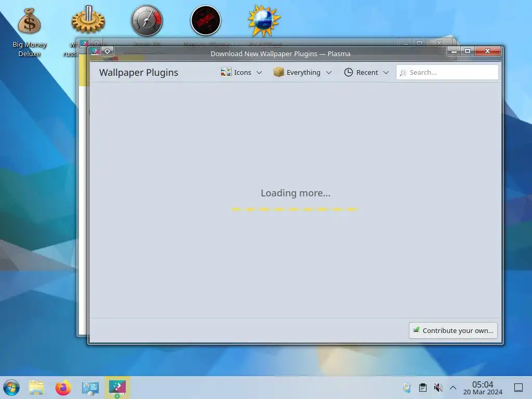Click Contribute your own button

click(x=453, y=330)
